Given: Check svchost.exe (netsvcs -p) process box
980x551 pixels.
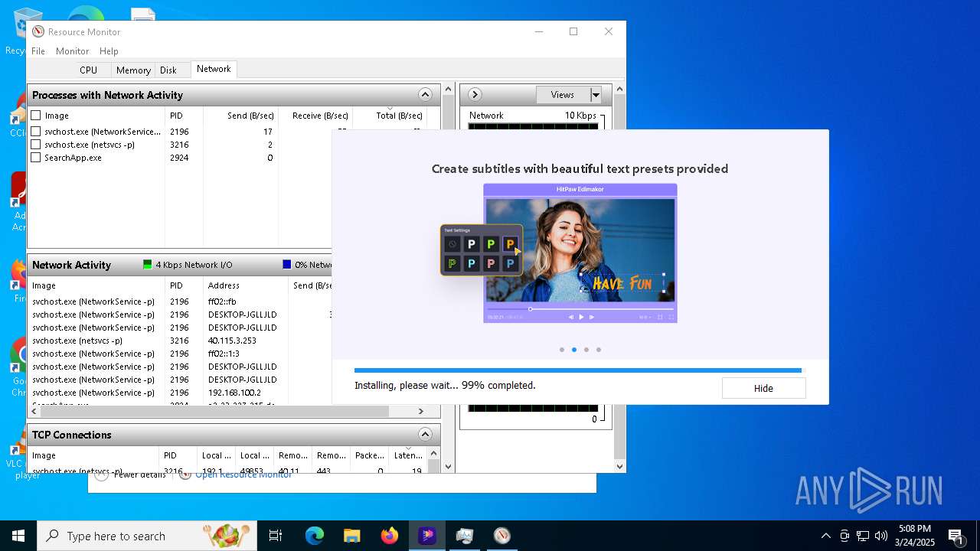Looking at the screenshot, I should point(36,145).
